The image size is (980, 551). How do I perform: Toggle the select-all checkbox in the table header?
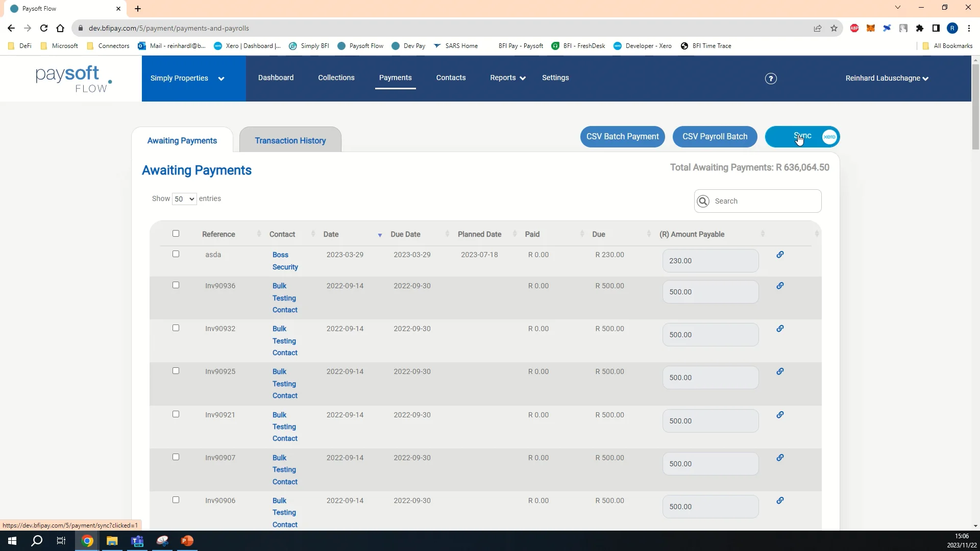(176, 233)
